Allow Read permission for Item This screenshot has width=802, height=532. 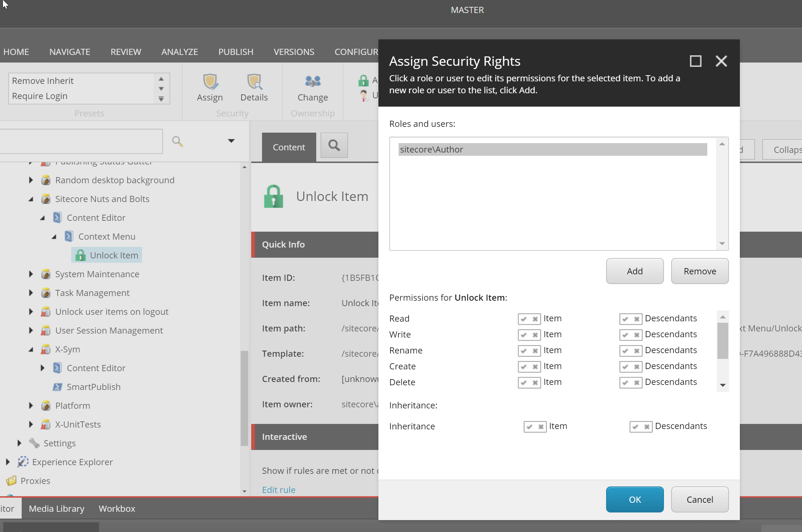524,319
